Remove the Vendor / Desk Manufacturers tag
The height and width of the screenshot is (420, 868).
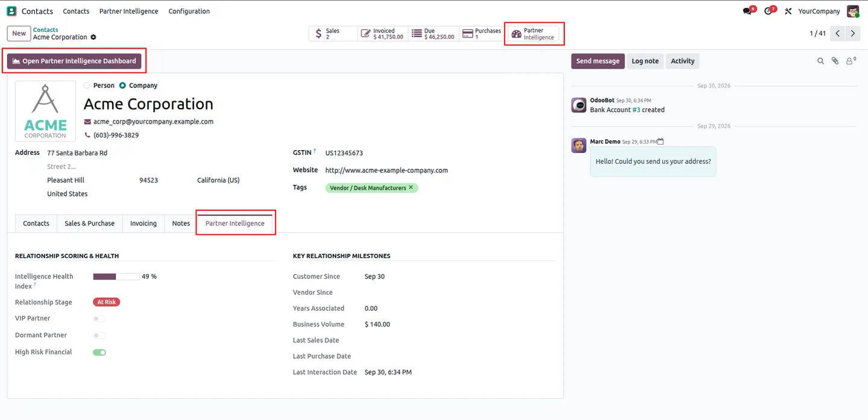tap(411, 187)
